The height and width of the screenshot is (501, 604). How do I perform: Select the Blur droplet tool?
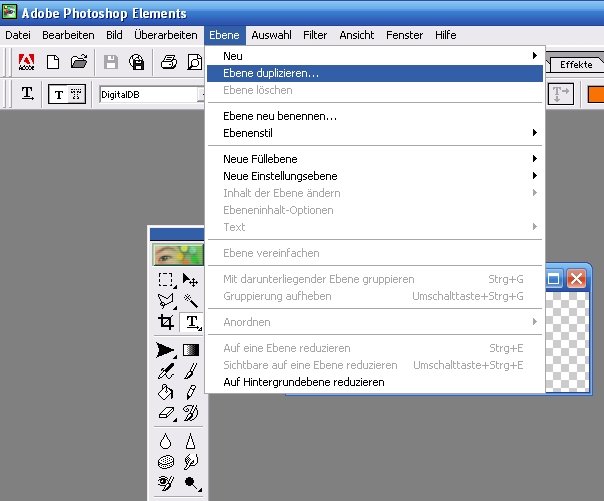166,441
